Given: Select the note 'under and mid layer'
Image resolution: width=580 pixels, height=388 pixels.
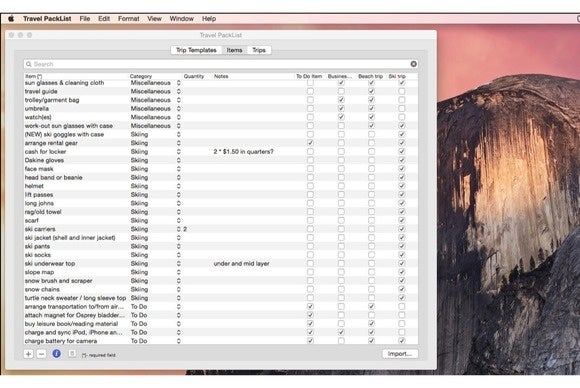Looking at the screenshot, I should (242, 264).
